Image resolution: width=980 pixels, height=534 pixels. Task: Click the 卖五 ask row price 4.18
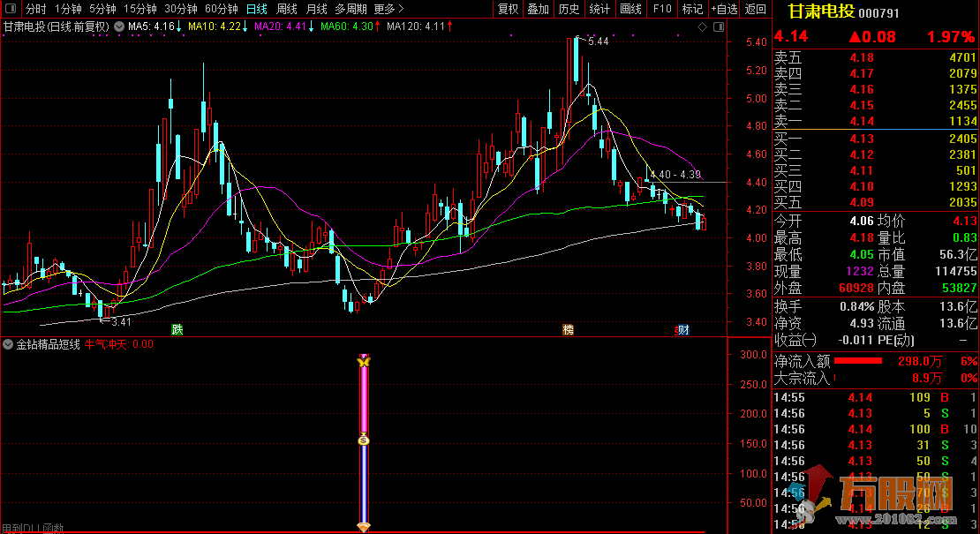click(x=861, y=58)
